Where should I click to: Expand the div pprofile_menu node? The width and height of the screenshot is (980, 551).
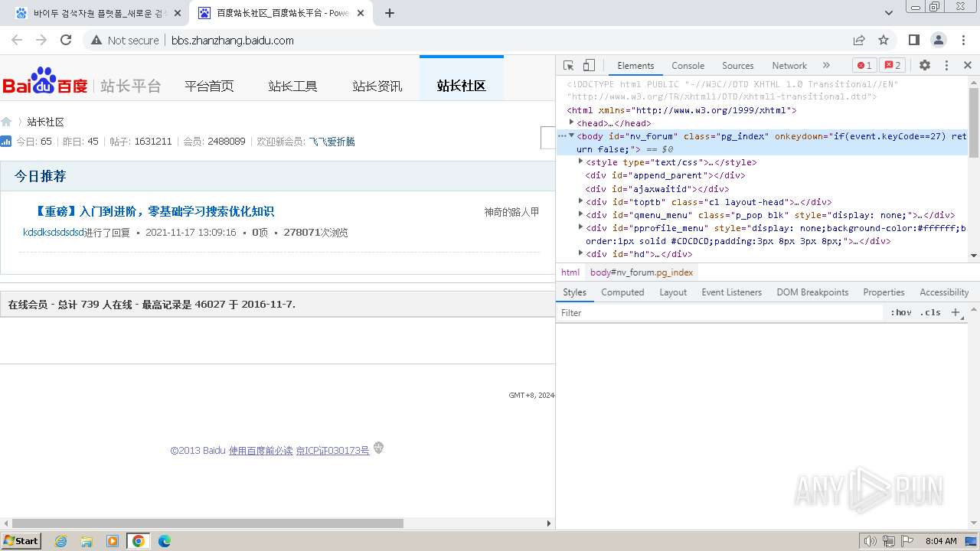pos(581,227)
